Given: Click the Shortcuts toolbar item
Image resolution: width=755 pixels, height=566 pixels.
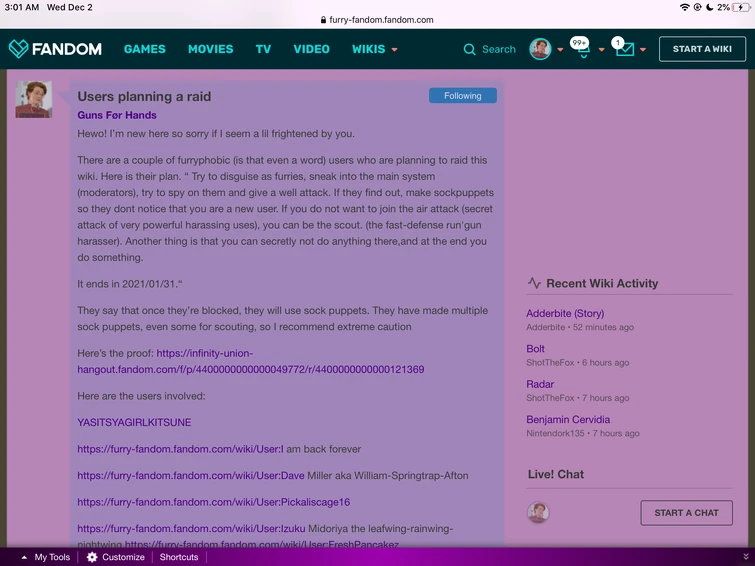Looking at the screenshot, I should point(179,557).
